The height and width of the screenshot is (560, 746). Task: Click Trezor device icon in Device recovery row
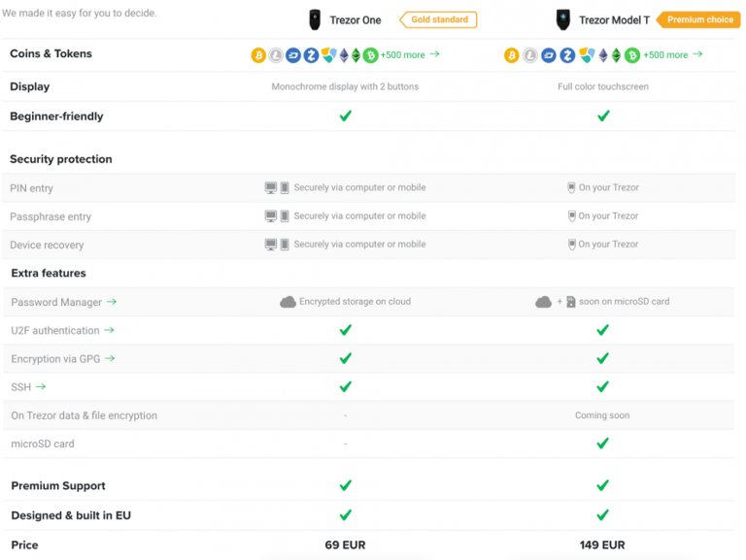point(571,245)
